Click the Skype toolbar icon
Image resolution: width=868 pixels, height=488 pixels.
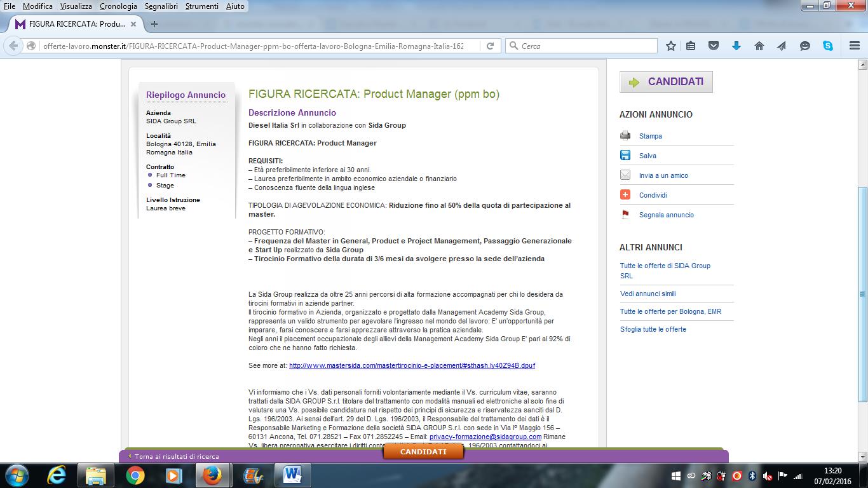tap(827, 46)
